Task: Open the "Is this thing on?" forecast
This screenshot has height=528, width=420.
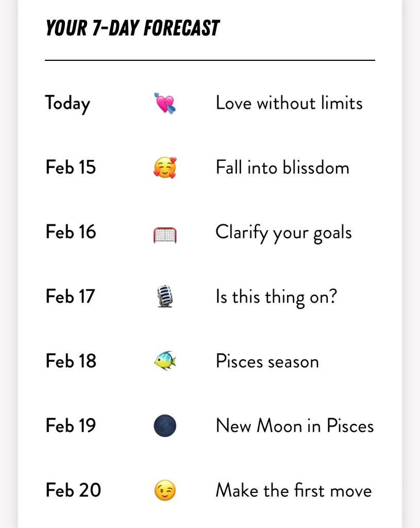Action: click(276, 297)
